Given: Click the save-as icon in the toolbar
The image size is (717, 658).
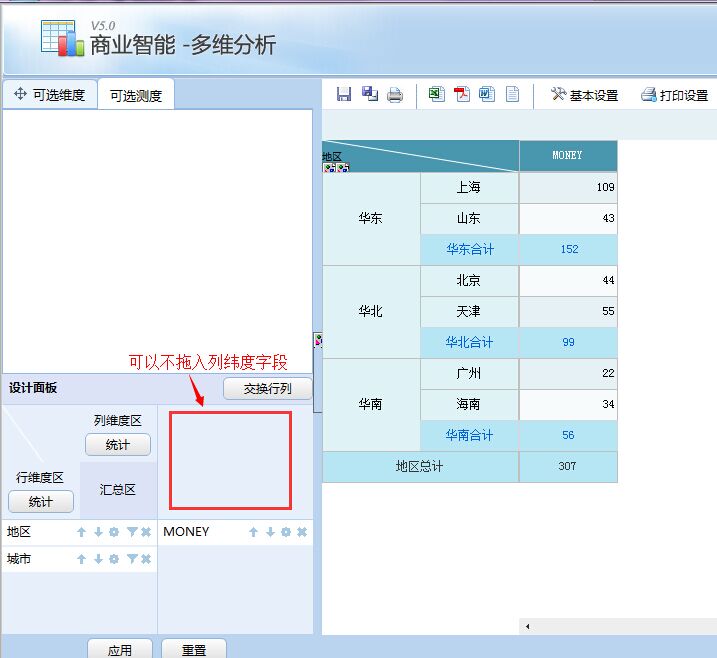Looking at the screenshot, I should (370, 95).
